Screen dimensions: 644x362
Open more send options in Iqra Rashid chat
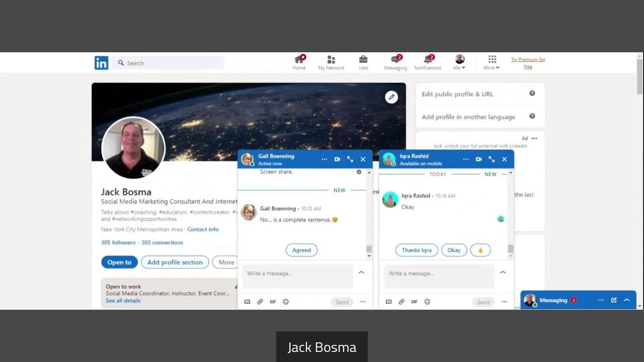(x=505, y=302)
